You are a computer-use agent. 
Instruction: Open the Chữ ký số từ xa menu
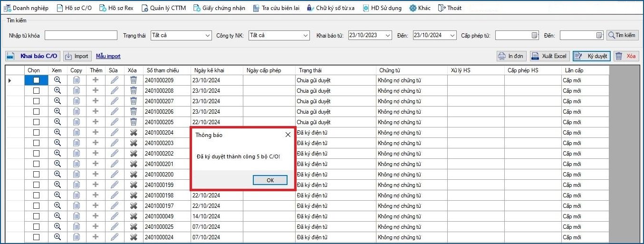[x=331, y=8]
